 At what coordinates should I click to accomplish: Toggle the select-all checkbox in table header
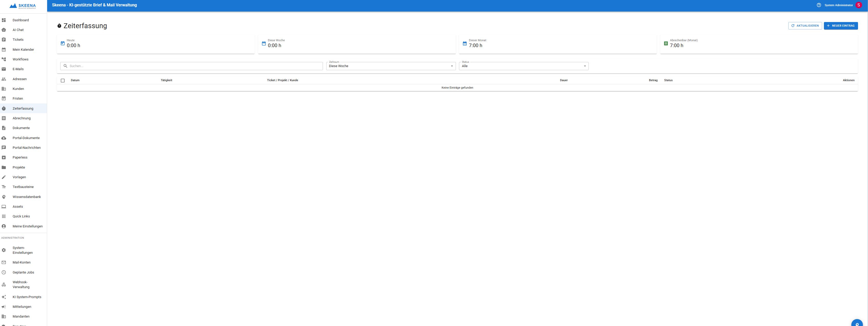[x=63, y=80]
